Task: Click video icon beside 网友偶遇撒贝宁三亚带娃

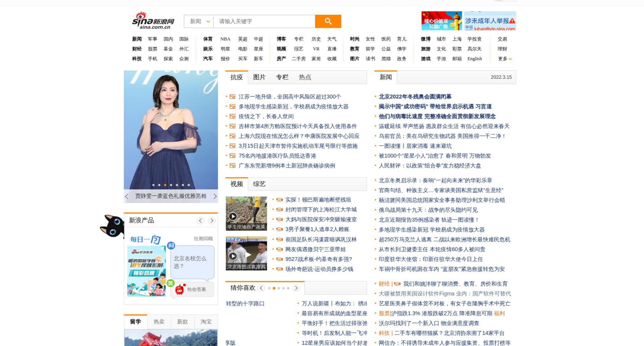Action: (279, 249)
